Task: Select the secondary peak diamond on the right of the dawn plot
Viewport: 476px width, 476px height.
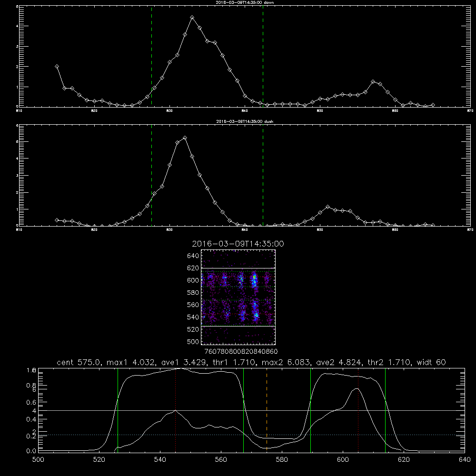Action: [x=373, y=82]
